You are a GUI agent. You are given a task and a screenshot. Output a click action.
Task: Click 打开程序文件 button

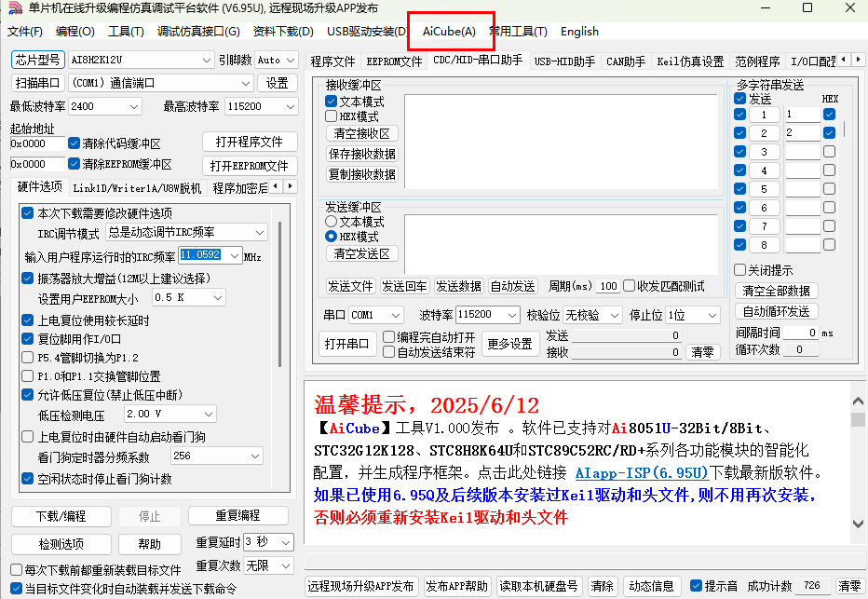click(249, 142)
